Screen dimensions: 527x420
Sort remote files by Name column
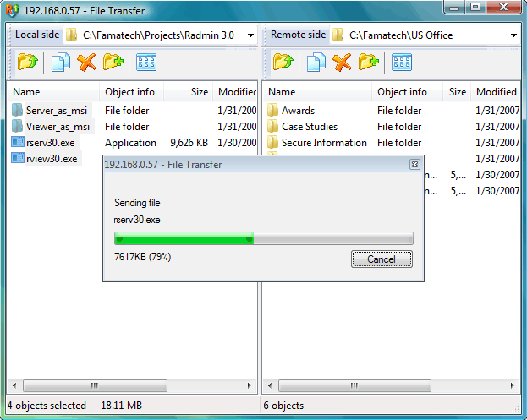282,92
